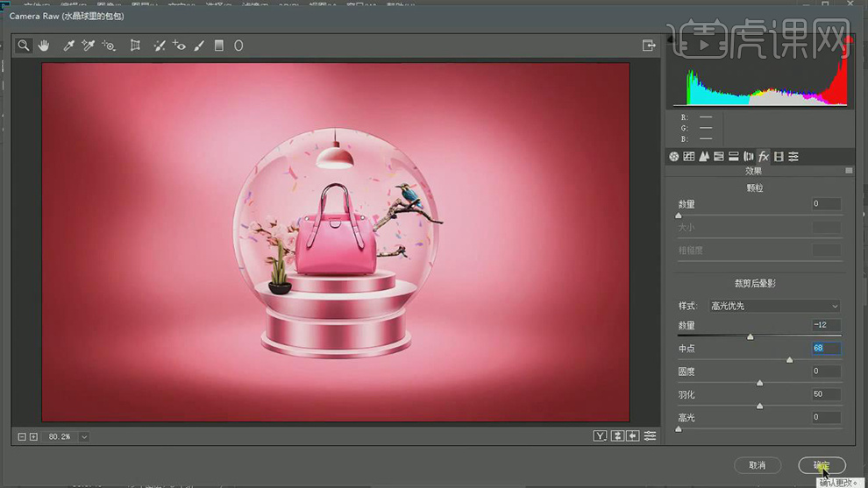Open the fx Effects panel tab
This screenshot has height=488, width=868.
pos(764,157)
